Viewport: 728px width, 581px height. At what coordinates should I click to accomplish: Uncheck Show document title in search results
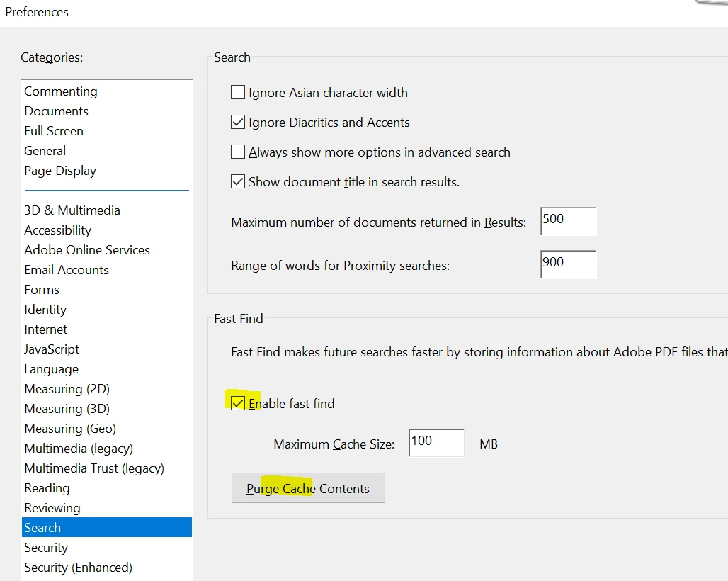[x=238, y=181]
